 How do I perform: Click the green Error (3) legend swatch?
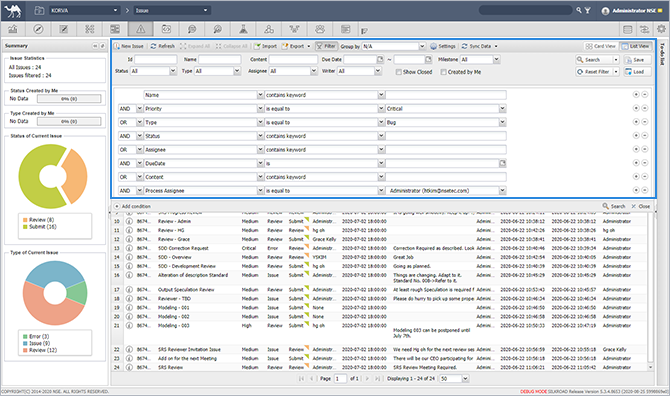[25, 337]
